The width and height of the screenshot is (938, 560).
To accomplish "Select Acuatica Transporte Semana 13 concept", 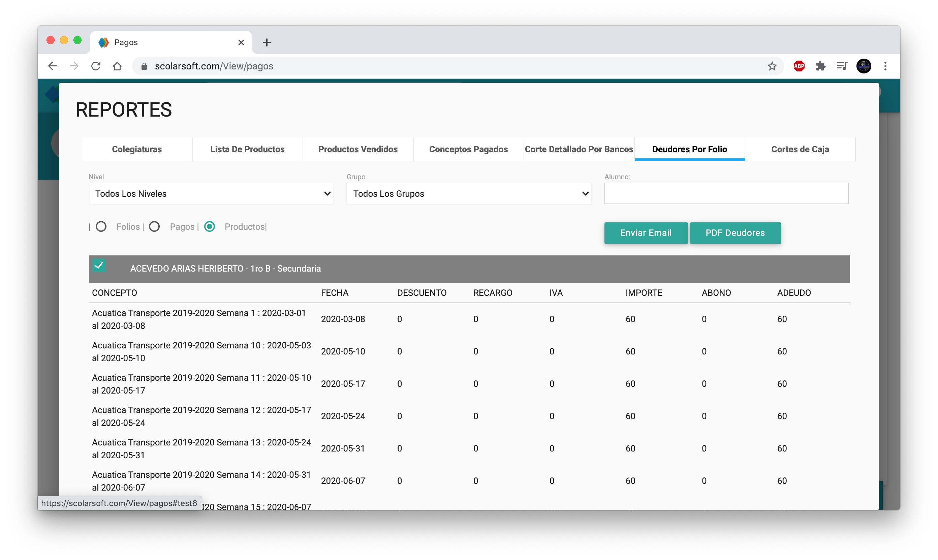I will [x=201, y=449].
